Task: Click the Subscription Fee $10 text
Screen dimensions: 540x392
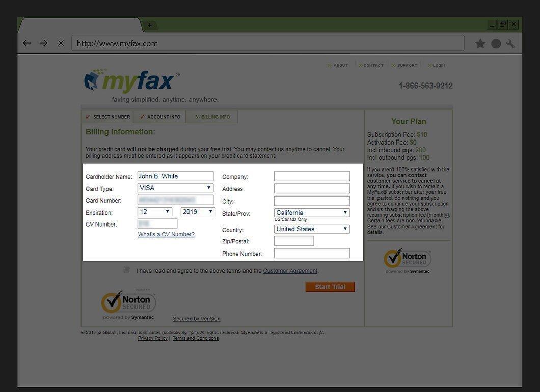Action: [x=397, y=134]
